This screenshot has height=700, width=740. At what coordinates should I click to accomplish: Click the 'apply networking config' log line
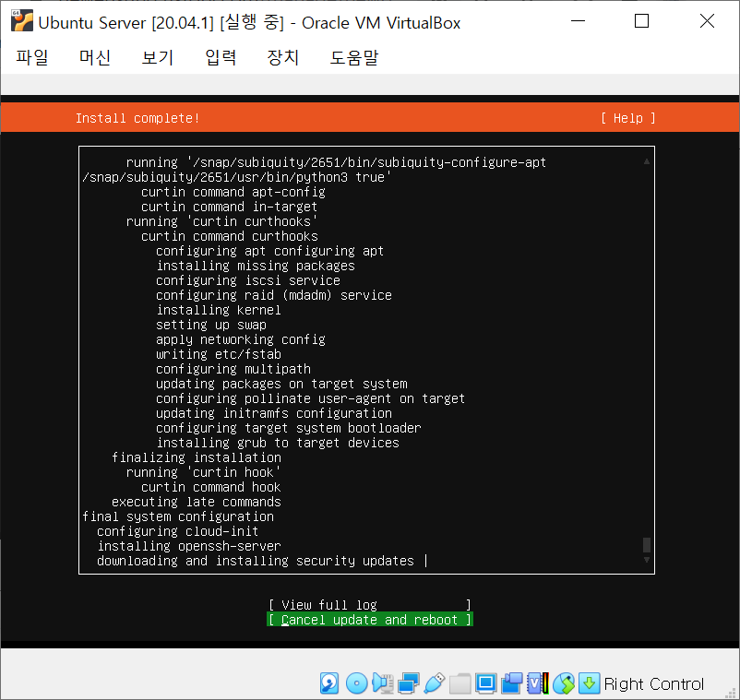(241, 339)
